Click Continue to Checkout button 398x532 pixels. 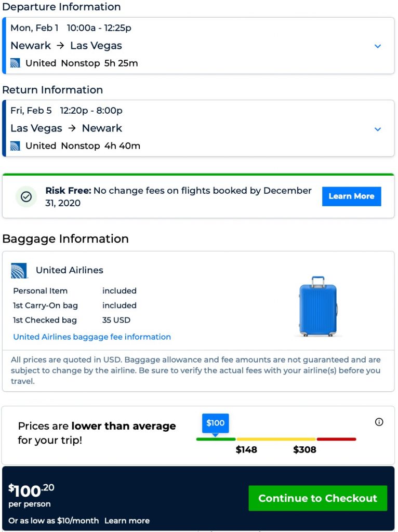pos(317,498)
